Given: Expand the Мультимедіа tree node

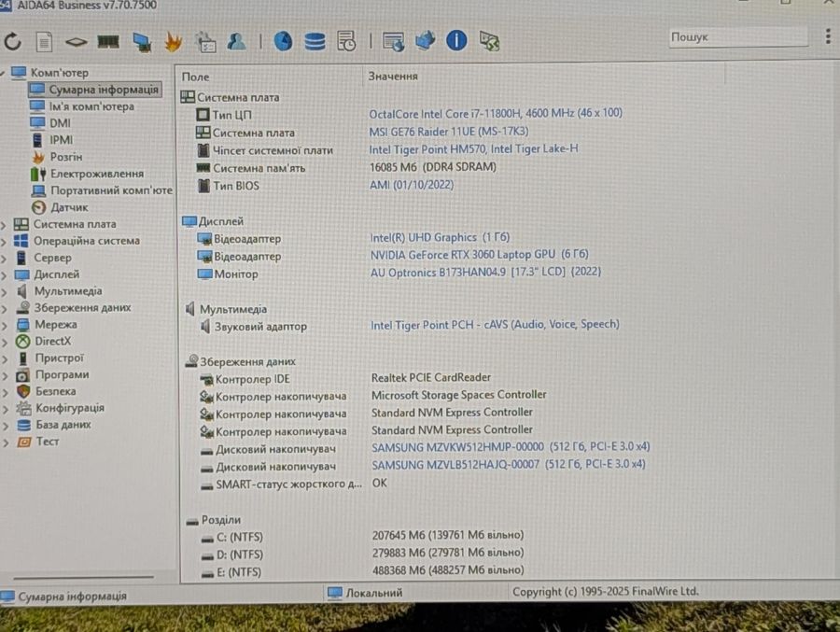Looking at the screenshot, I should point(5,293).
